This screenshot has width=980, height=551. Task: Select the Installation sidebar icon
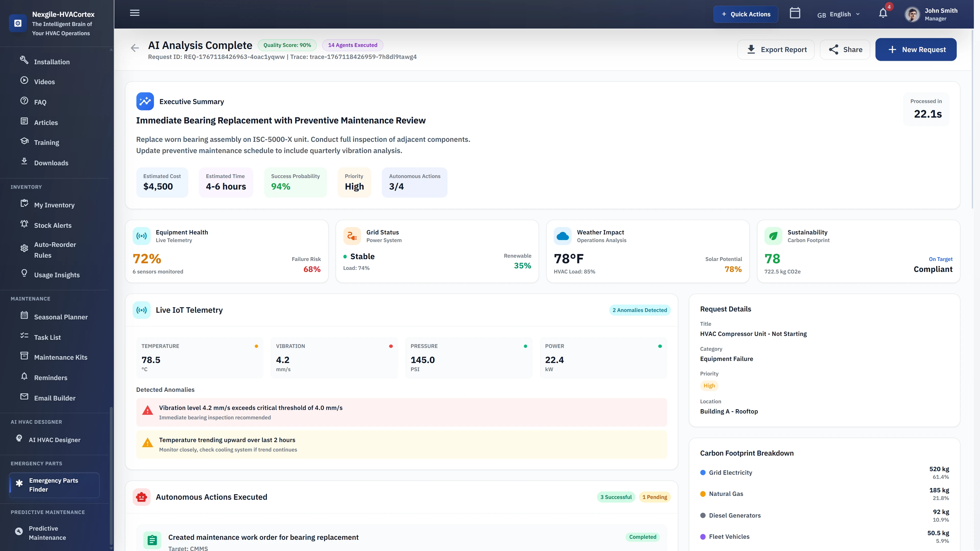coord(24,60)
